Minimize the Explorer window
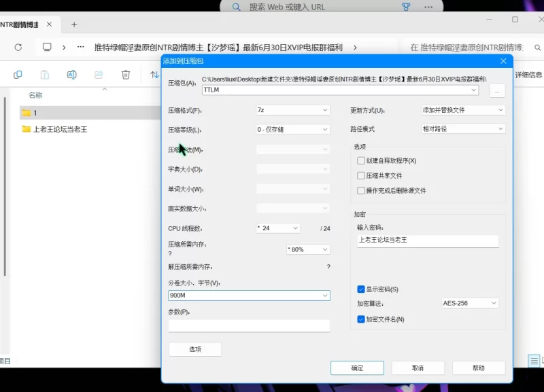 [x=489, y=20]
